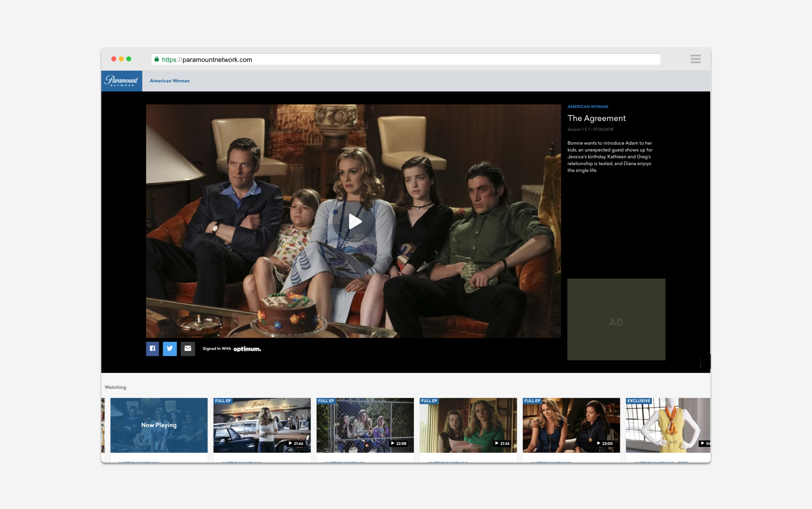Open the 21:34 full episode thumbnail

pyautogui.click(x=468, y=425)
